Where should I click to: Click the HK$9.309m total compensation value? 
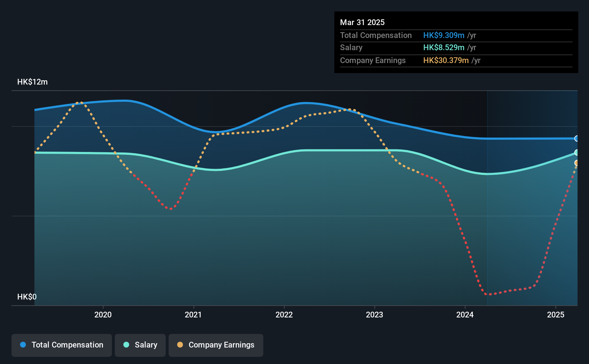click(x=444, y=35)
